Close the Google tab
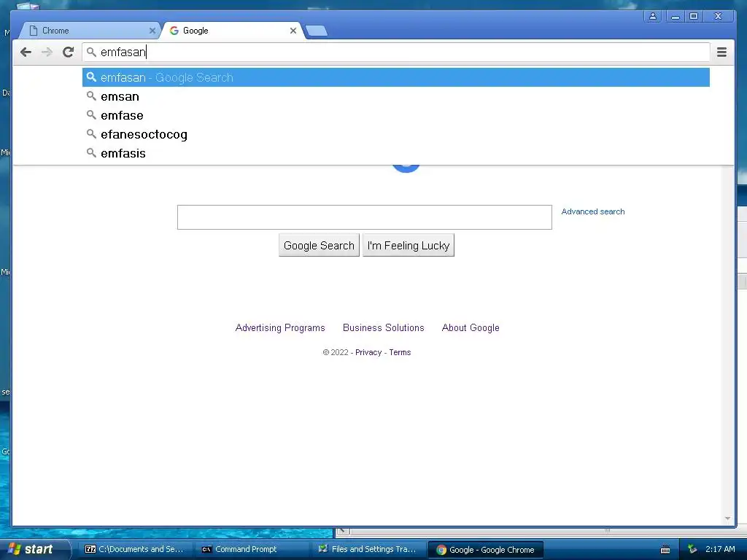 coord(293,31)
